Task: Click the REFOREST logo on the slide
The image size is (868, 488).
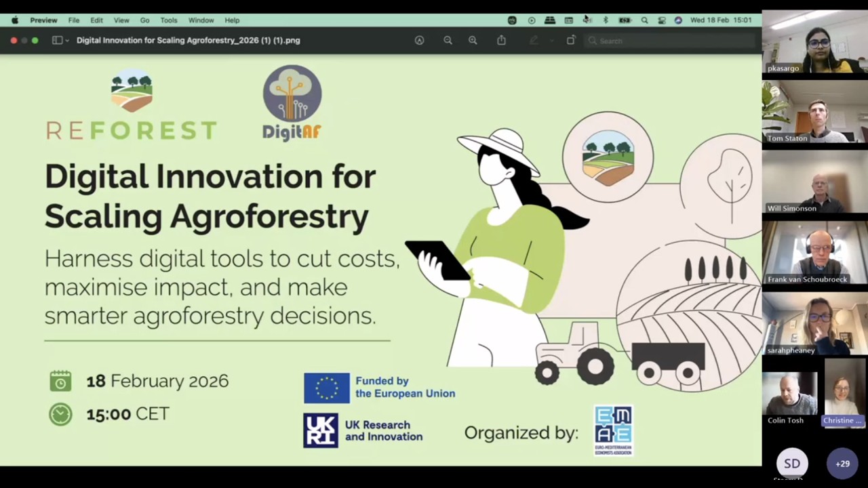Action: point(132,104)
